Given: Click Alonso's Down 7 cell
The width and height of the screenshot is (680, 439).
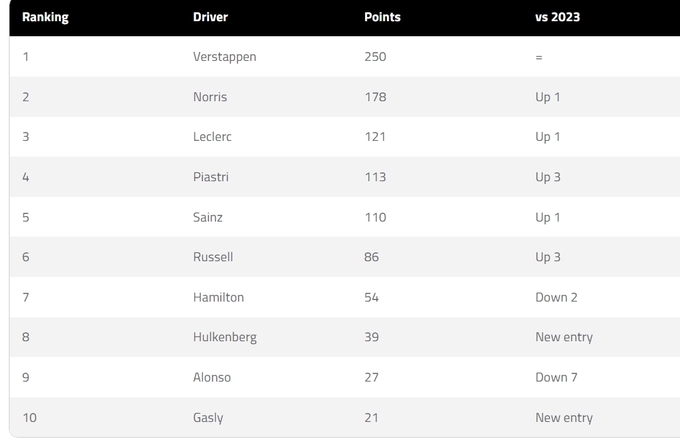Looking at the screenshot, I should click(x=556, y=377).
